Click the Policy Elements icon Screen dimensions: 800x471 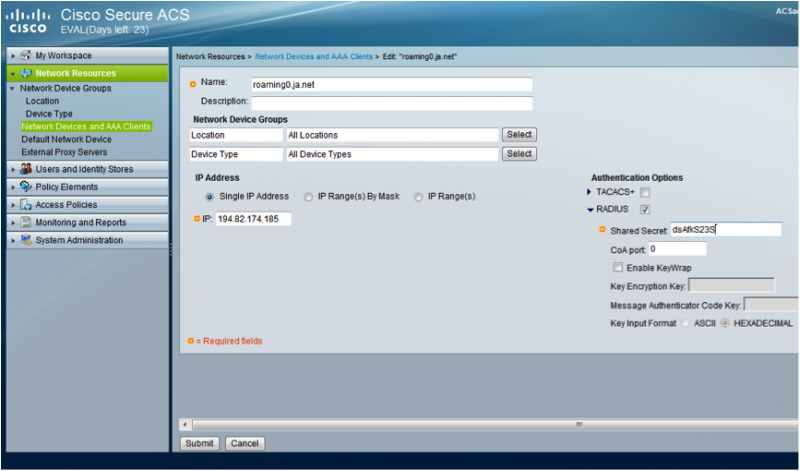26,187
